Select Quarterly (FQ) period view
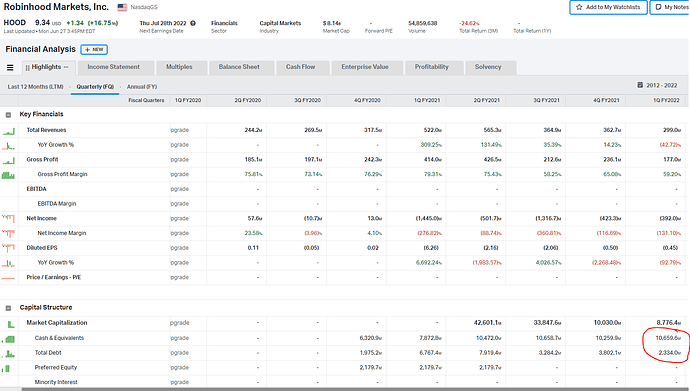 pyautogui.click(x=95, y=87)
